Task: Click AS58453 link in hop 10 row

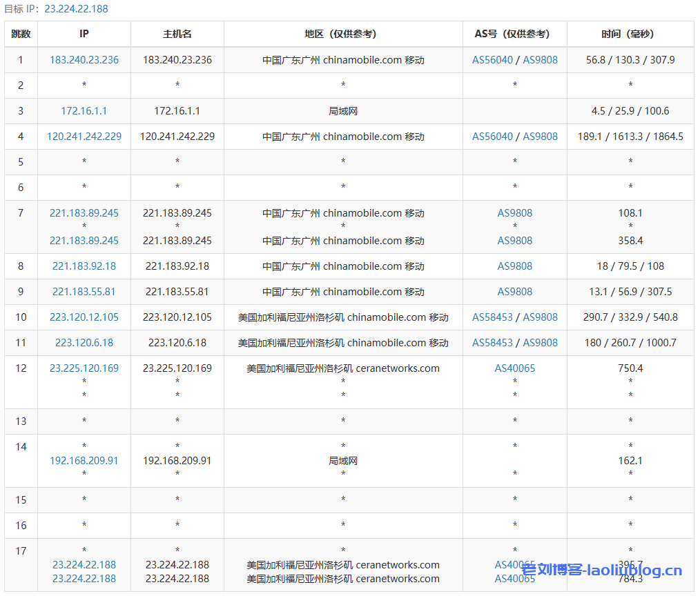Action: (492, 317)
